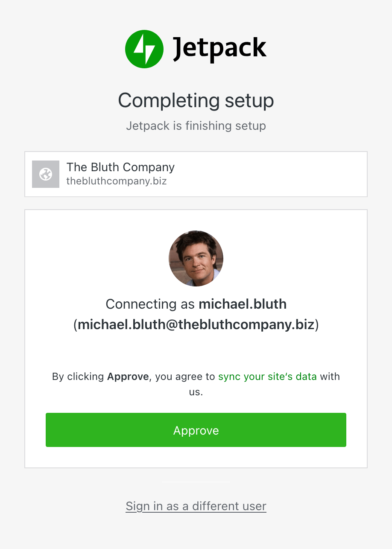Sign in as a different user
The height and width of the screenshot is (549, 392).
[x=196, y=506]
